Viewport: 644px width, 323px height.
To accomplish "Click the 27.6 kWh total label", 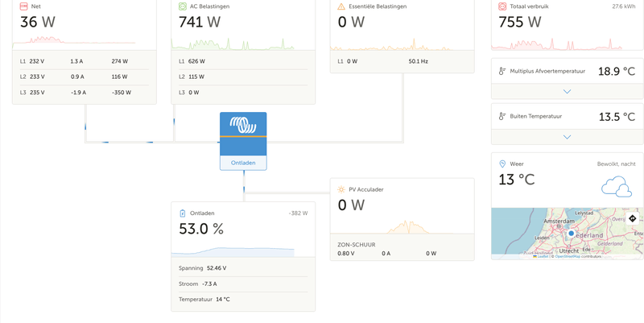I will 624,6.
